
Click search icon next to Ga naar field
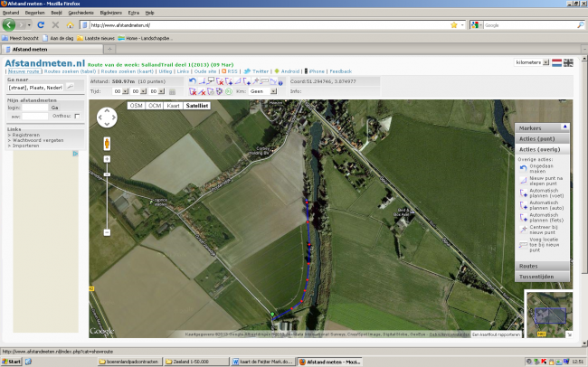coord(70,87)
